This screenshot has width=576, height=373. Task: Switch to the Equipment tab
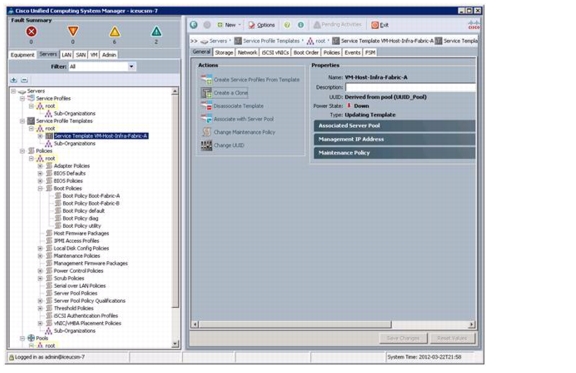[22, 55]
